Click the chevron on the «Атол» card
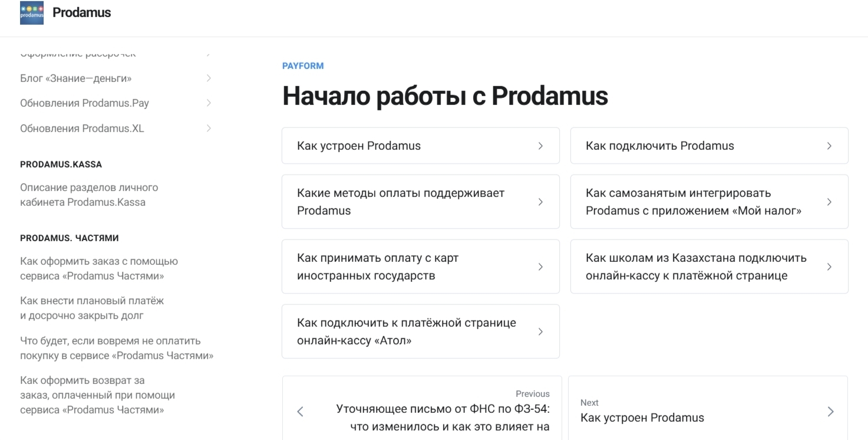Viewport: 868px width, 440px height. point(540,331)
